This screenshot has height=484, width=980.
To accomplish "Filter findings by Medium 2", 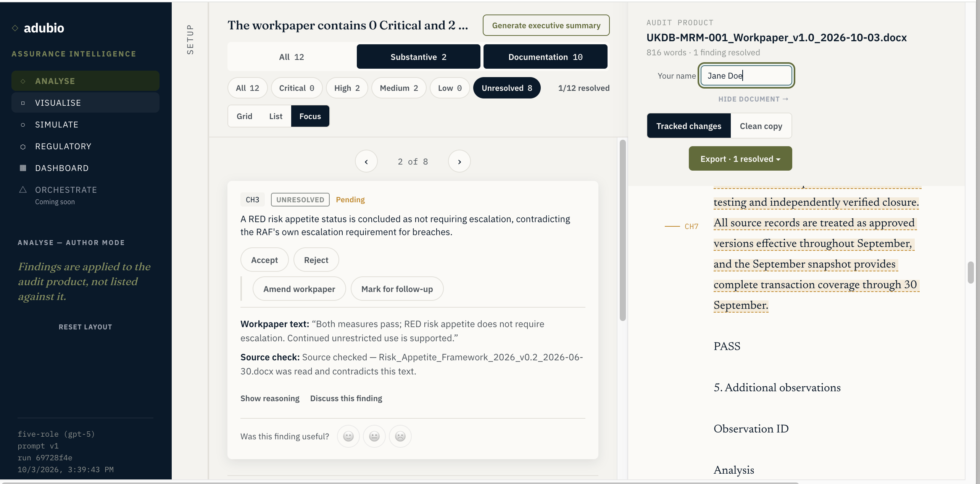I will 399,88.
